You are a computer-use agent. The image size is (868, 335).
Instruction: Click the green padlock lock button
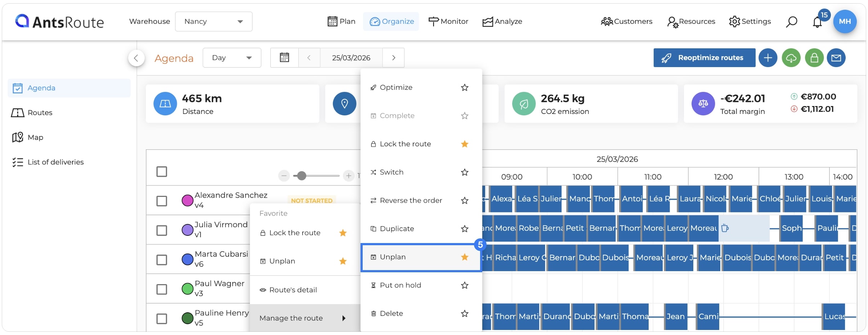coord(814,58)
